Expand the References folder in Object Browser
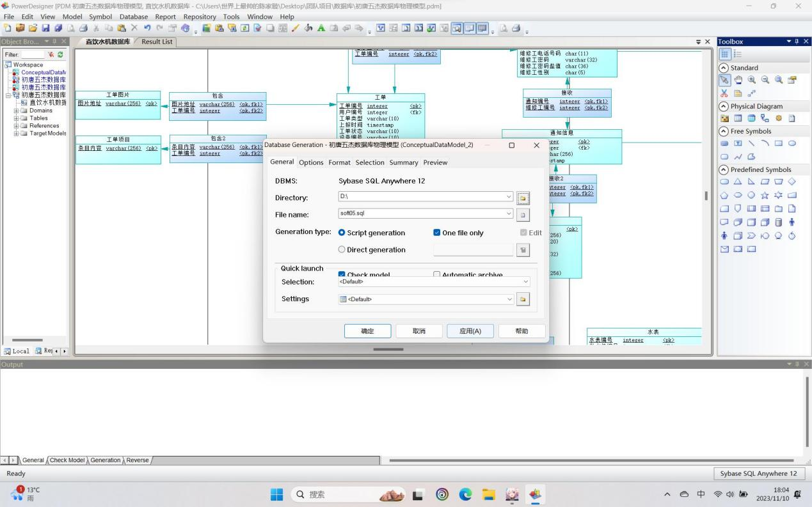The height and width of the screenshot is (507, 812). click(x=16, y=126)
